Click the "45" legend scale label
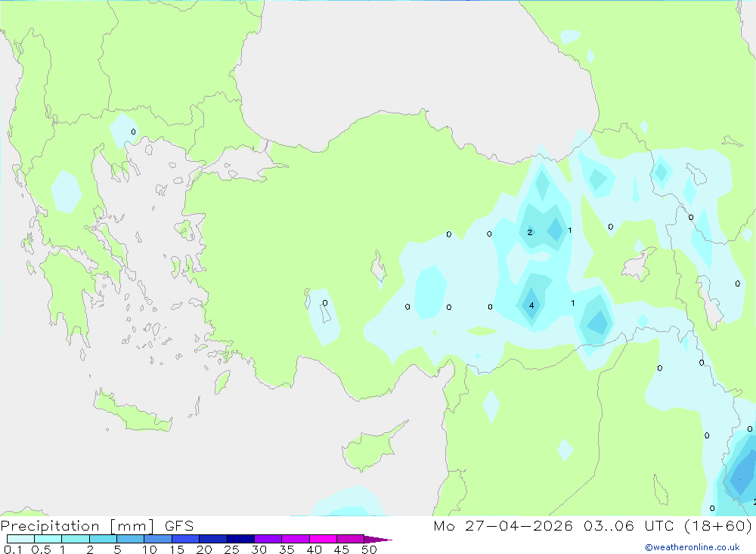This screenshot has height=554, width=756. pos(342,549)
